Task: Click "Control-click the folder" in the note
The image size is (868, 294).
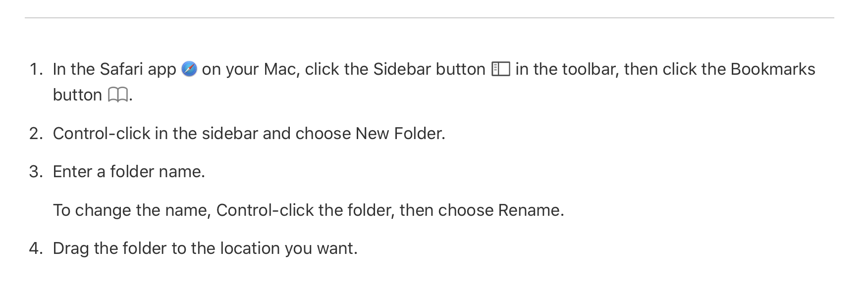Action: coord(305,210)
